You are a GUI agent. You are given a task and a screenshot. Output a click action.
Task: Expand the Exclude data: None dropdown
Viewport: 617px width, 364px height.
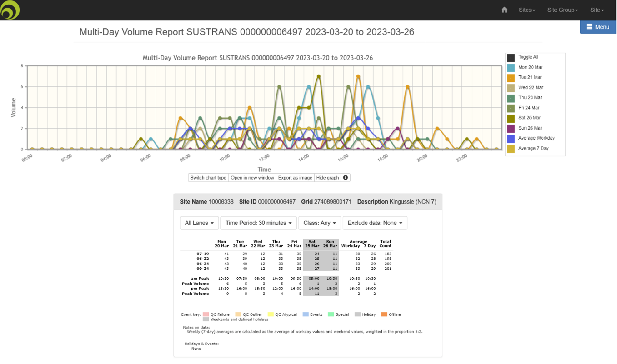tap(375, 223)
